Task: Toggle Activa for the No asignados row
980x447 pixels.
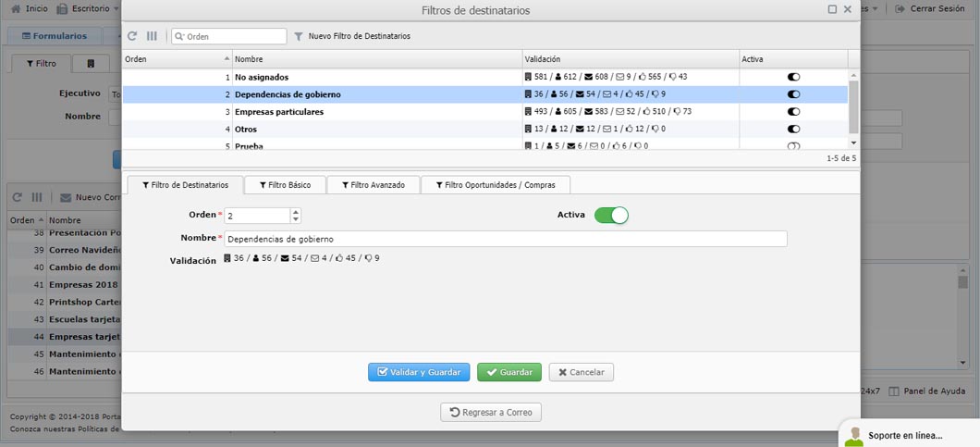Action: pyautogui.click(x=793, y=77)
